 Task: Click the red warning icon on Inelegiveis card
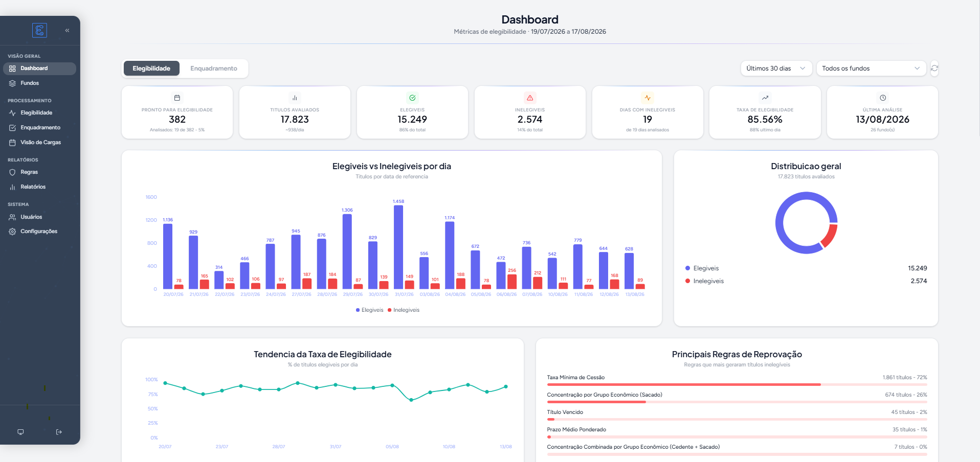(530, 98)
